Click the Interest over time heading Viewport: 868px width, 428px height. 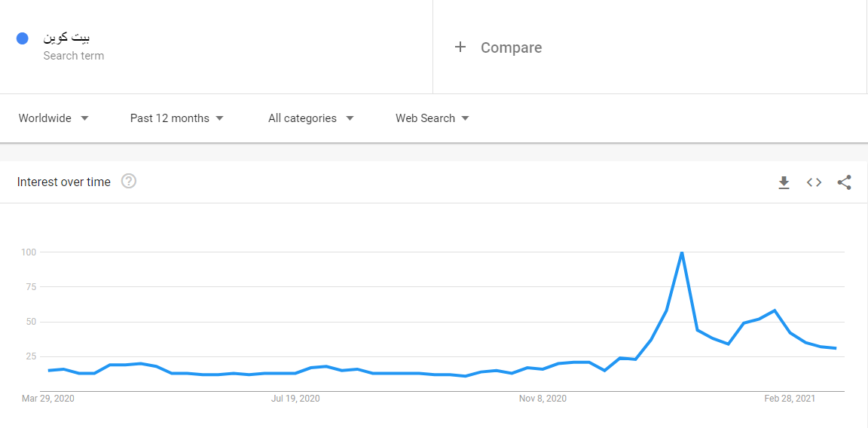click(x=64, y=182)
